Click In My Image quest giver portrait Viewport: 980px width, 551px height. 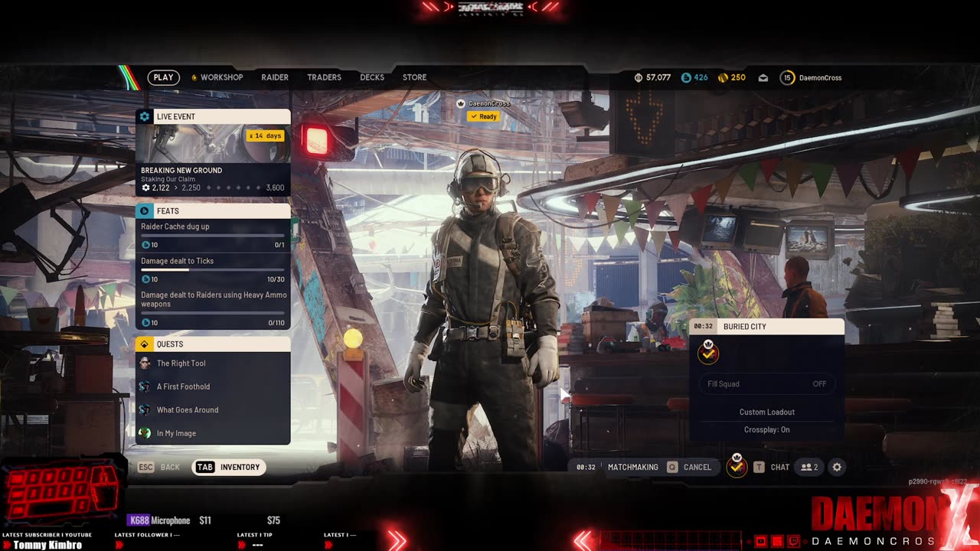coord(145,433)
